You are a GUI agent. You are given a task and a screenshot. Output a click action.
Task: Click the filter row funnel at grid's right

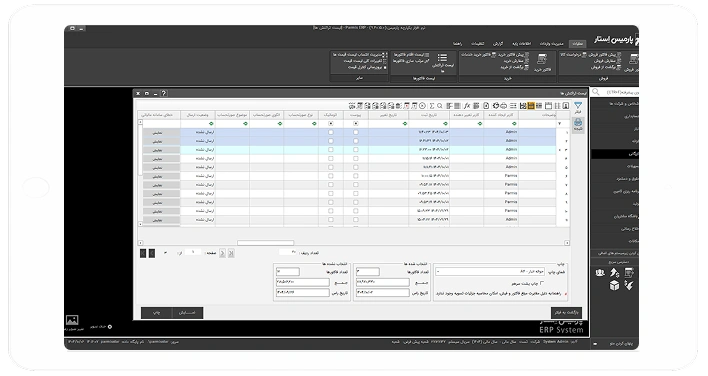point(560,124)
